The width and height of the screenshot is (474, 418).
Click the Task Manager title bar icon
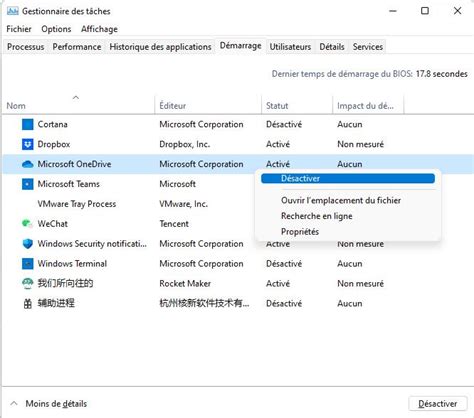pyautogui.click(x=13, y=11)
